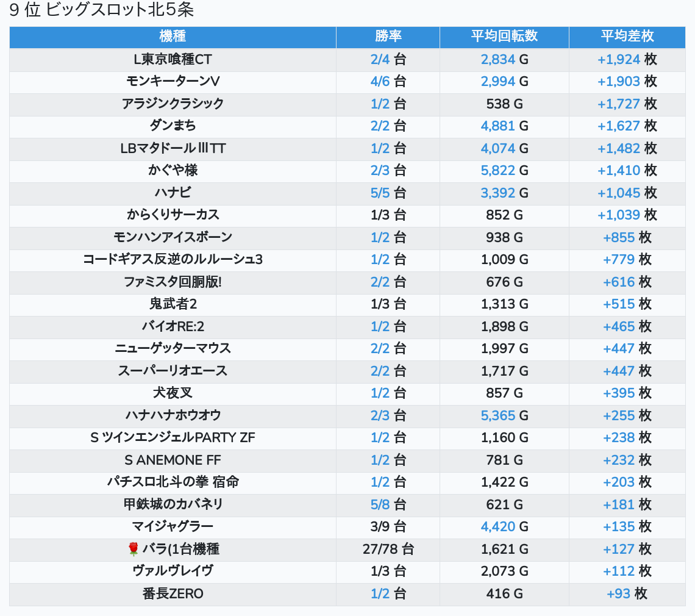Viewport: 695px width, 616px height.
Task: Select the 5,822 G average spins value
Action: click(x=504, y=170)
